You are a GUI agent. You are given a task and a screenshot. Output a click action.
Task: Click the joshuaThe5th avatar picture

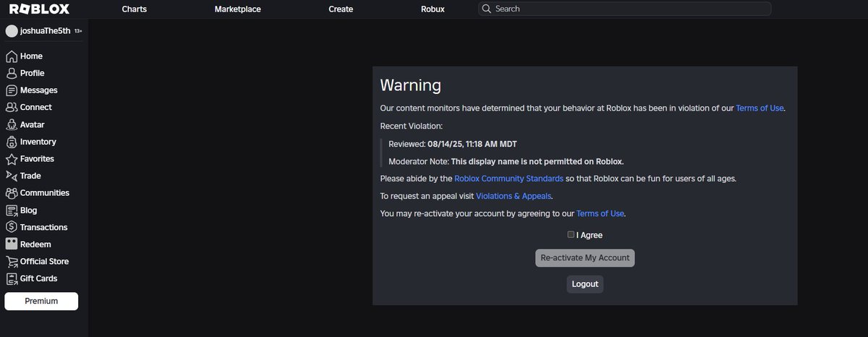[x=12, y=31]
